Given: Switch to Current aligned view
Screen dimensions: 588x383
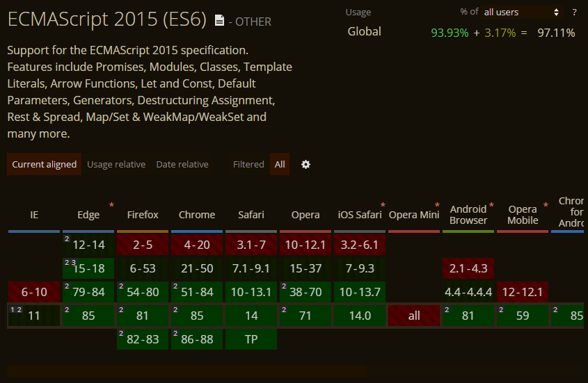Looking at the screenshot, I should (x=45, y=164).
